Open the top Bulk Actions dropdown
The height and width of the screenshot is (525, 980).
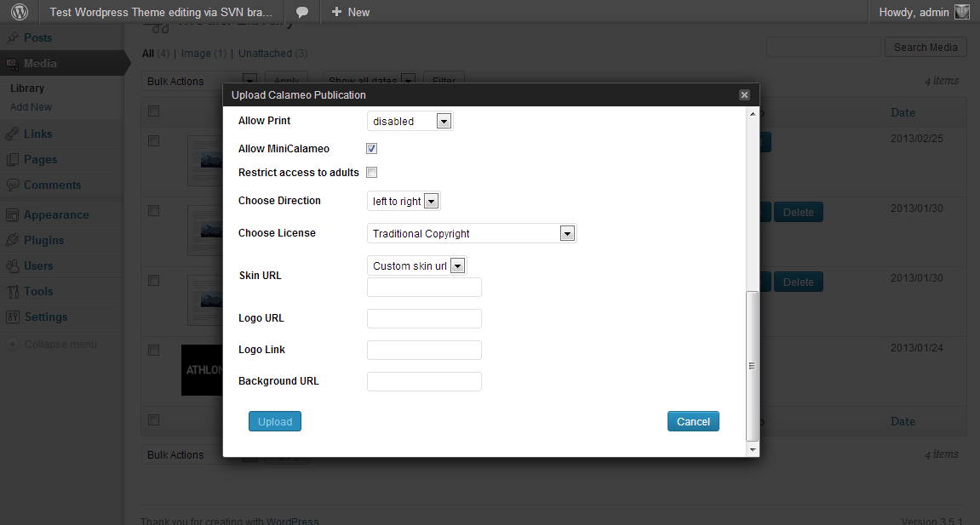tap(199, 81)
